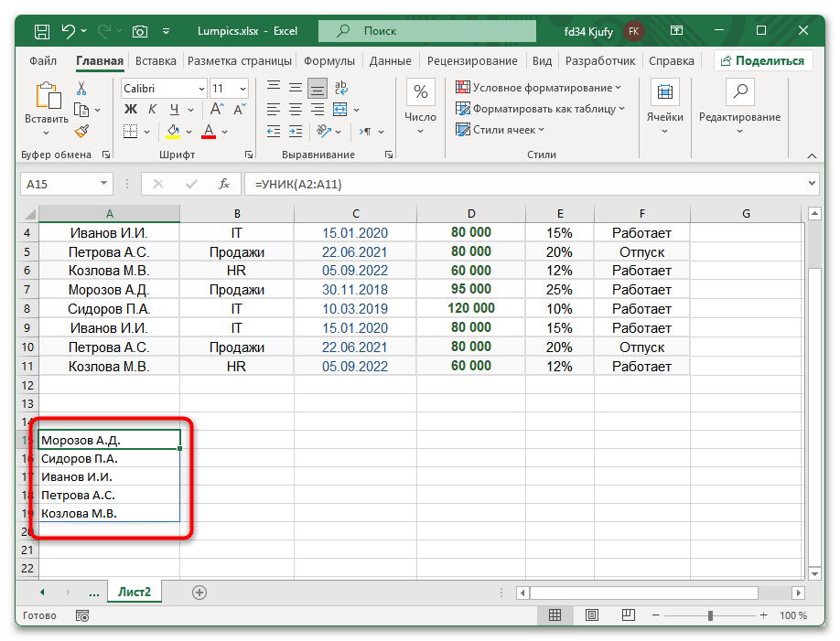Click the Вставить (Paste) icon
Screen dimensions: 840x641
[x=47, y=96]
